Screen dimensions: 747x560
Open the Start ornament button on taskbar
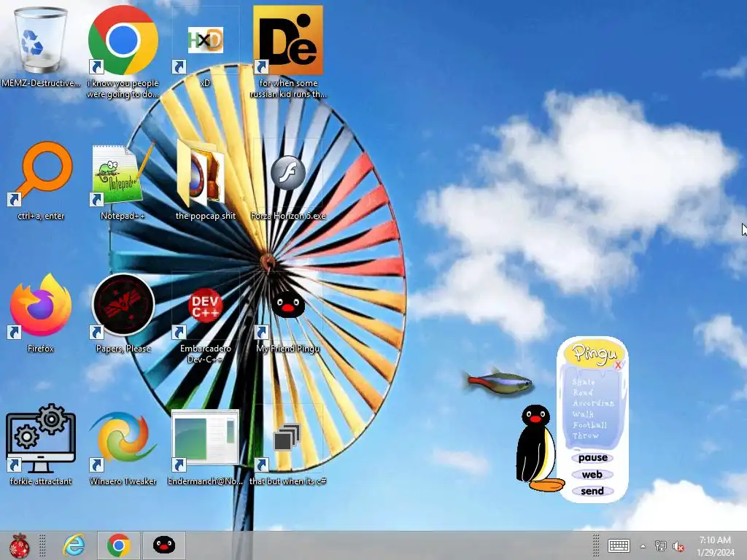pos(19,545)
